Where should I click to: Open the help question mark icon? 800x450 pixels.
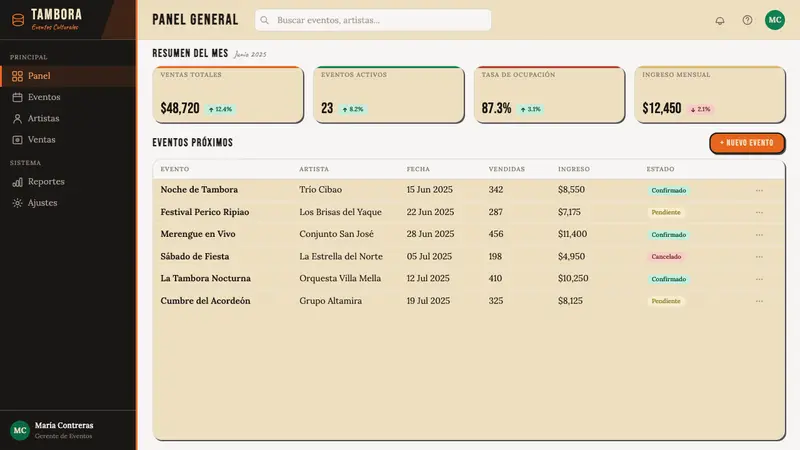pos(747,20)
